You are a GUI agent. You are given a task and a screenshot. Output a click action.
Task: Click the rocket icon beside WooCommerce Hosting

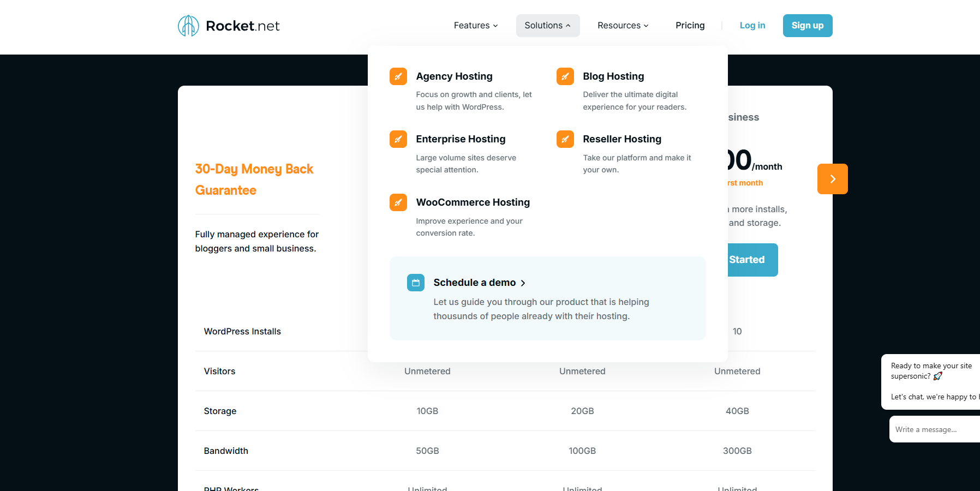(x=398, y=202)
